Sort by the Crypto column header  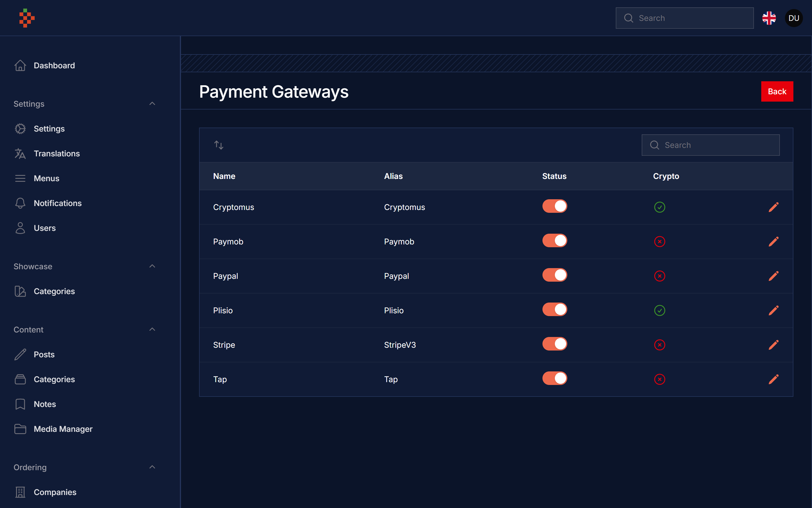[666, 176]
